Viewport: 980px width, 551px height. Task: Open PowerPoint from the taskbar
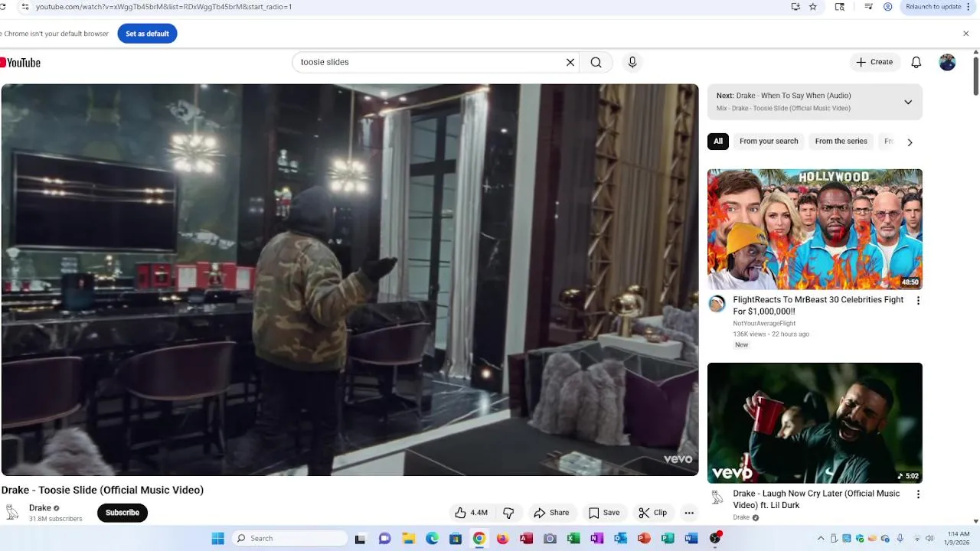coord(644,539)
